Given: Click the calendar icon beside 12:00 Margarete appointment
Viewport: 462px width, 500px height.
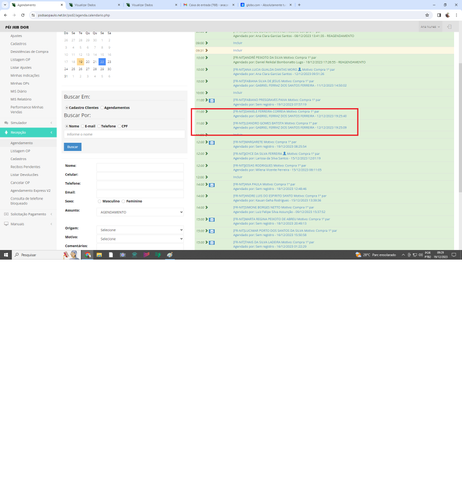Looking at the screenshot, I should pos(212,143).
